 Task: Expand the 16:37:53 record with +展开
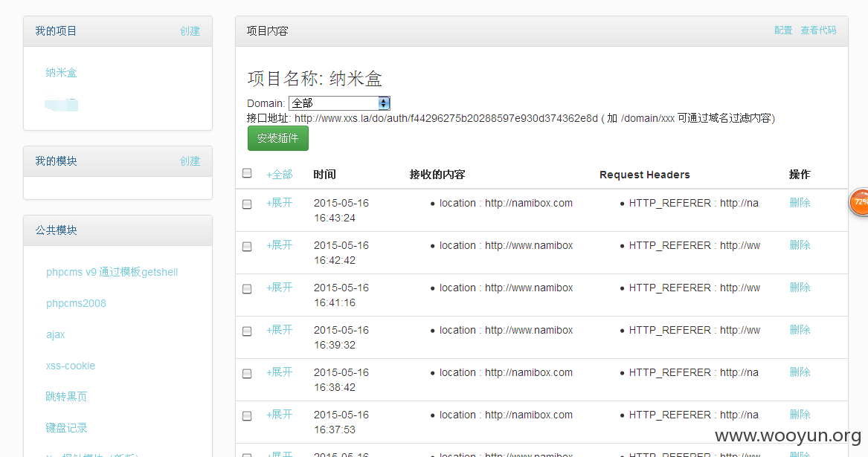279,415
